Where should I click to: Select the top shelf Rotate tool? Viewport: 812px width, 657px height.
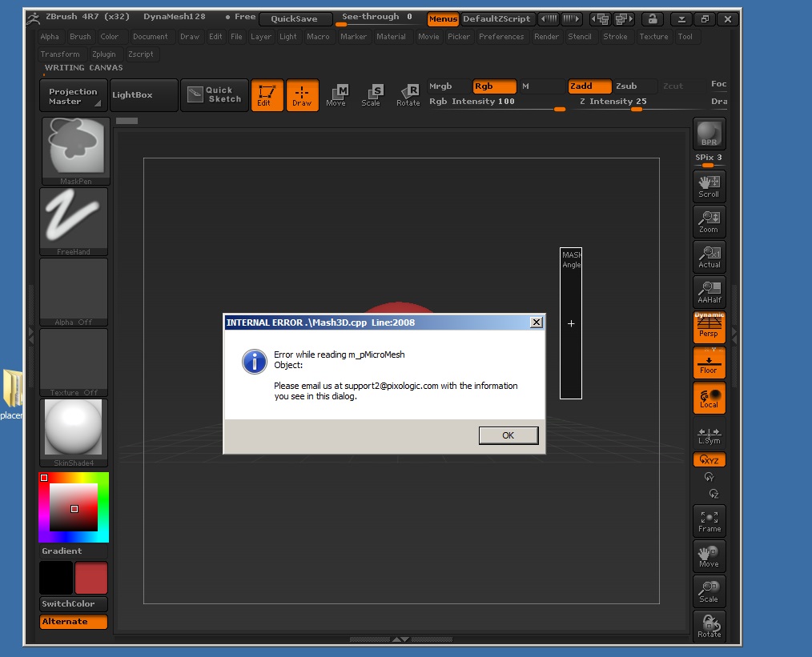click(x=408, y=95)
